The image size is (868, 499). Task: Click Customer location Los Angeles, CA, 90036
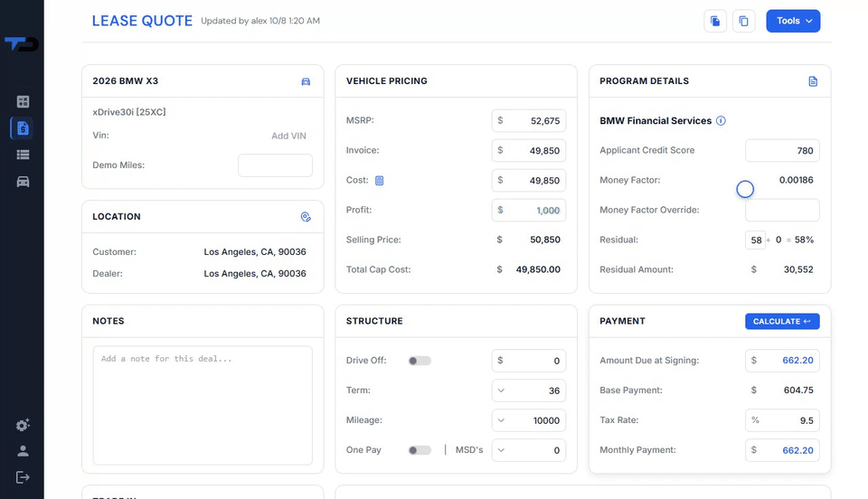pos(255,251)
